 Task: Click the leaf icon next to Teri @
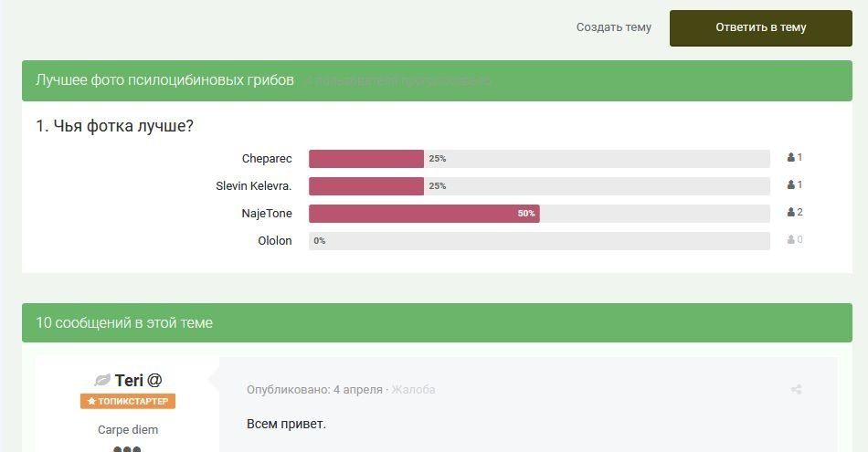pyautogui.click(x=102, y=380)
